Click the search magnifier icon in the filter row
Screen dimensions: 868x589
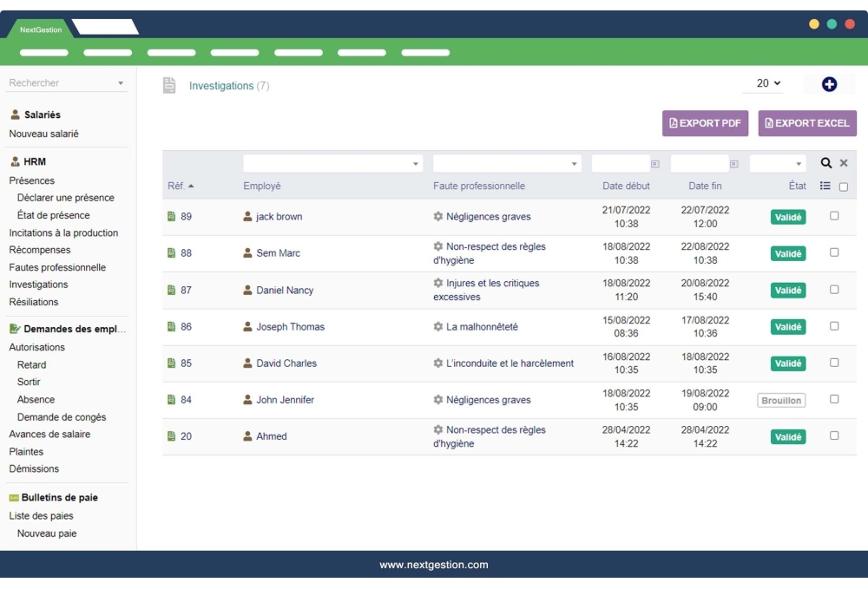(826, 163)
